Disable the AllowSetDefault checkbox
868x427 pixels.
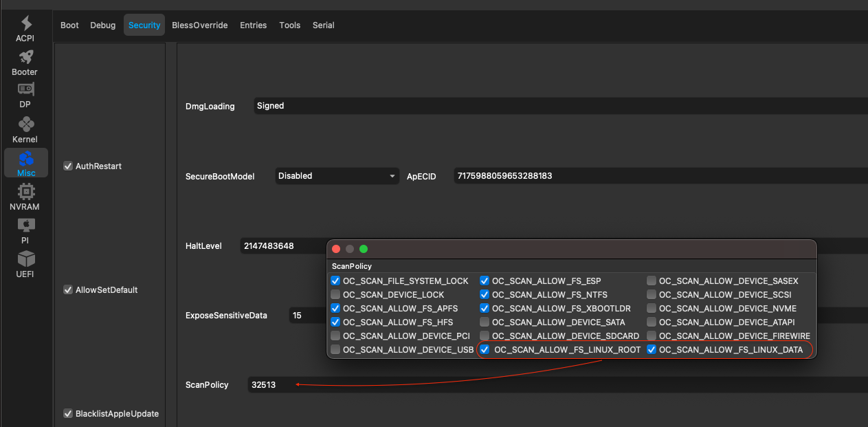(68, 289)
